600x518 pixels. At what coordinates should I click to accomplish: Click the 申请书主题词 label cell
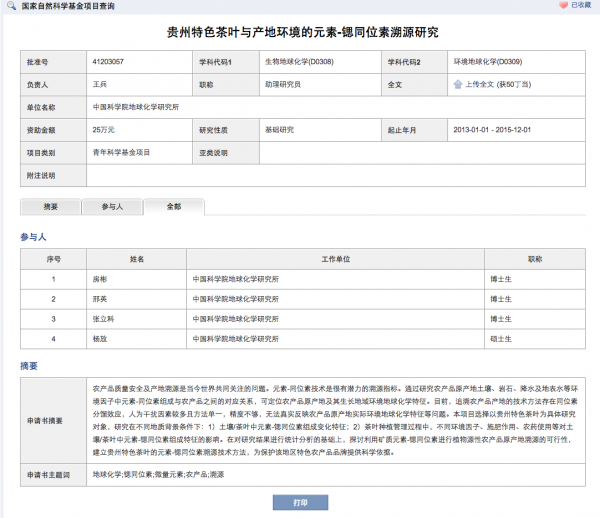click(x=53, y=475)
